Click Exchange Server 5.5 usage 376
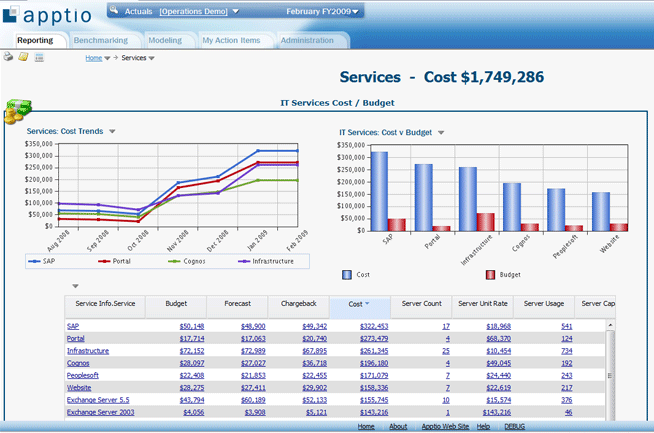 567,400
